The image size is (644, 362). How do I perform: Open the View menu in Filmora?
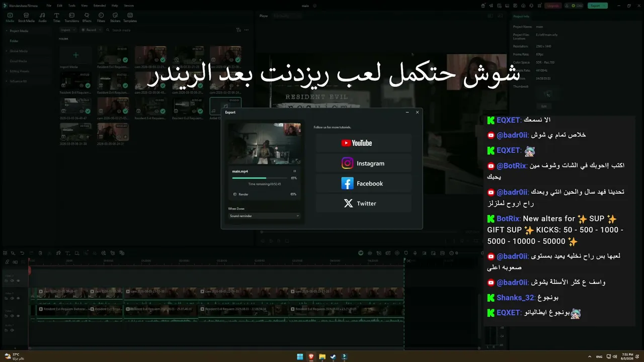[x=84, y=6]
